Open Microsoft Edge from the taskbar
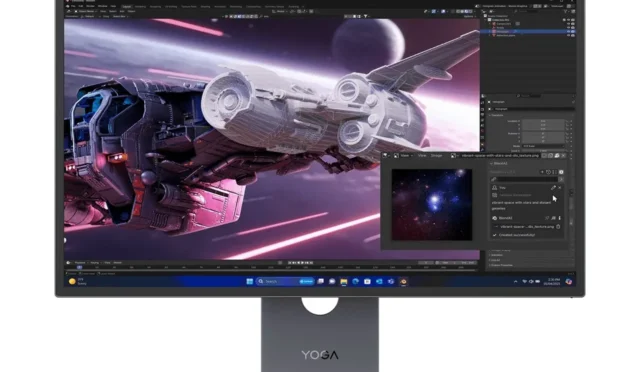The height and width of the screenshot is (372, 640). coord(356,281)
